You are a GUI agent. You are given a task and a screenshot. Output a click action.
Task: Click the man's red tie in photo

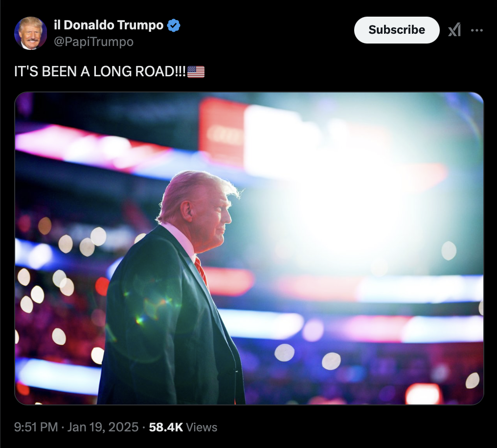coord(201,271)
